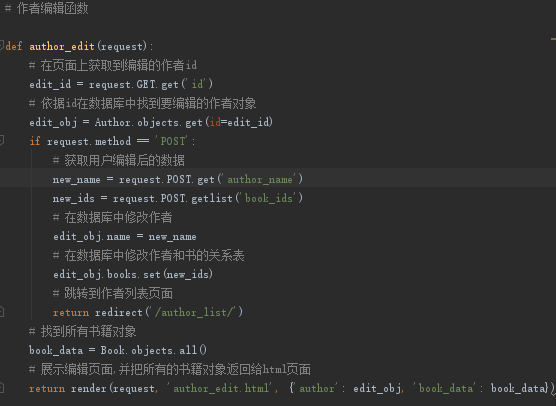This screenshot has height=406, width=556.
Task: Click the edit_obj.books.set call
Action: (133, 274)
